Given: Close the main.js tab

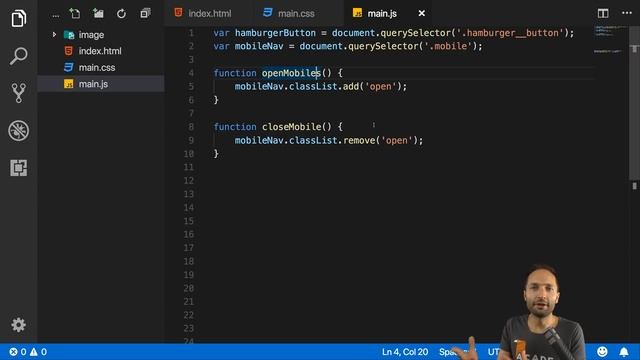Looking at the screenshot, I should tap(422, 13).
